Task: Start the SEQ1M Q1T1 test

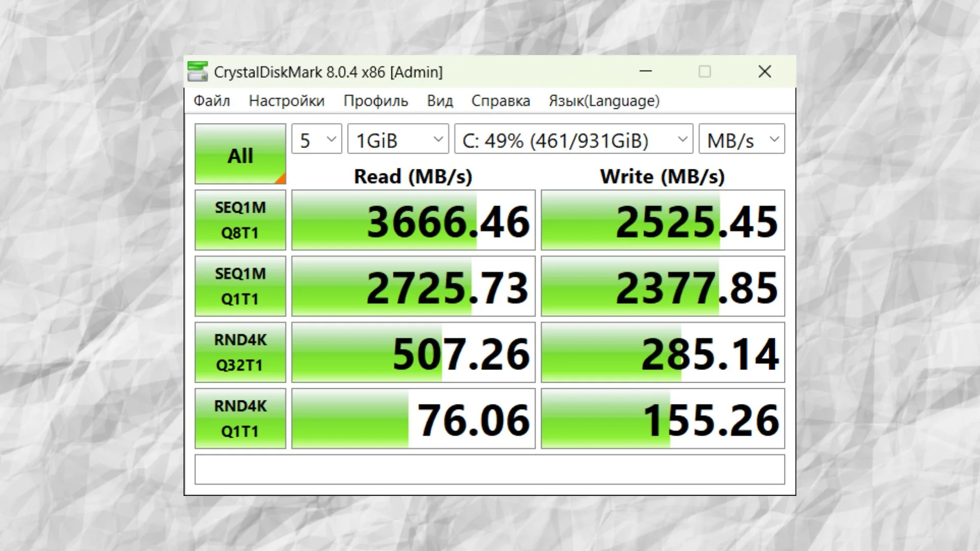Action: tap(240, 287)
